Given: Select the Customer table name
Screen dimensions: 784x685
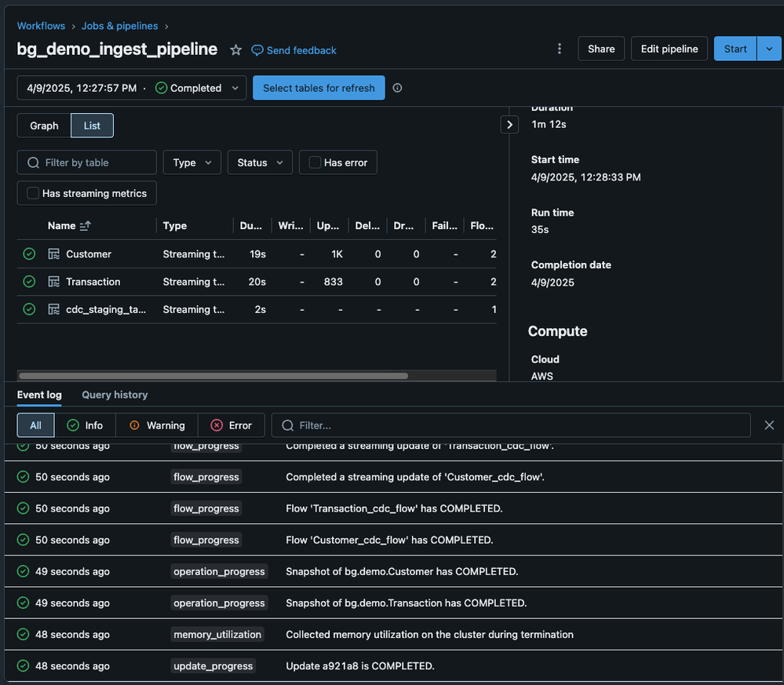Looking at the screenshot, I should pyautogui.click(x=89, y=254).
